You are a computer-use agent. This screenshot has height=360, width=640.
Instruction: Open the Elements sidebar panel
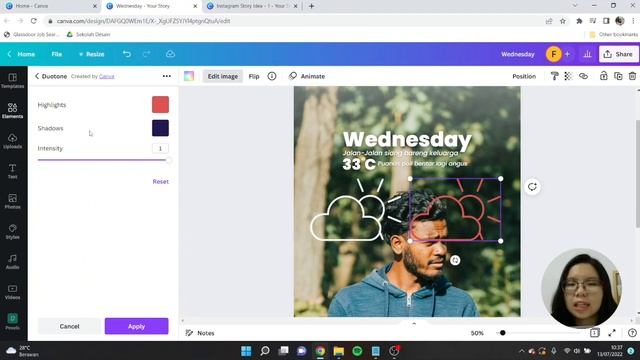click(x=12, y=111)
